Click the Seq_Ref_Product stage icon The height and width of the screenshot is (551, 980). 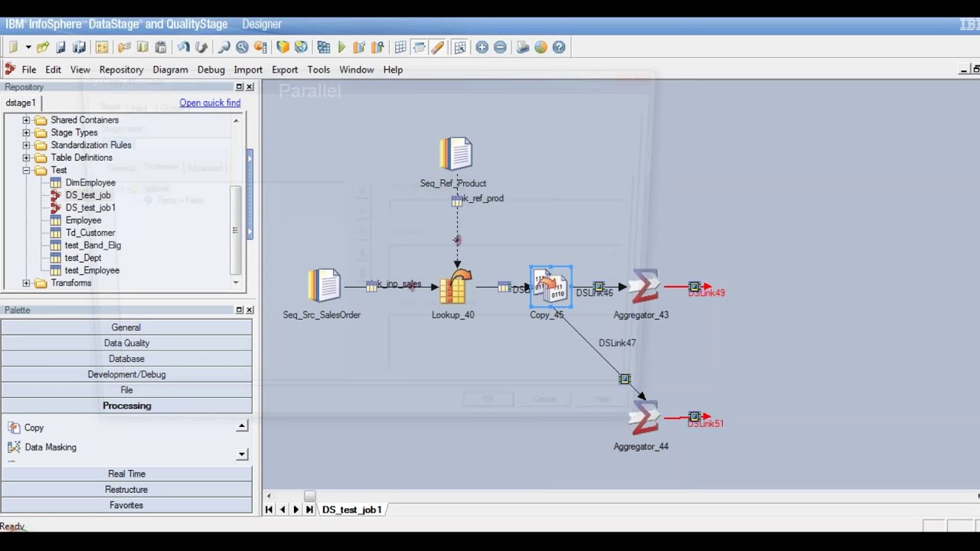[456, 154]
